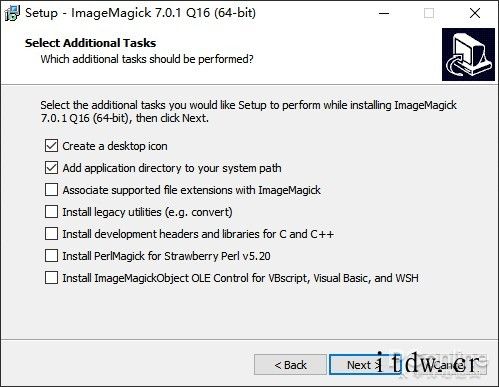This screenshot has width=499, height=387.
Task: Minimize the Setup window
Action: (x=384, y=13)
